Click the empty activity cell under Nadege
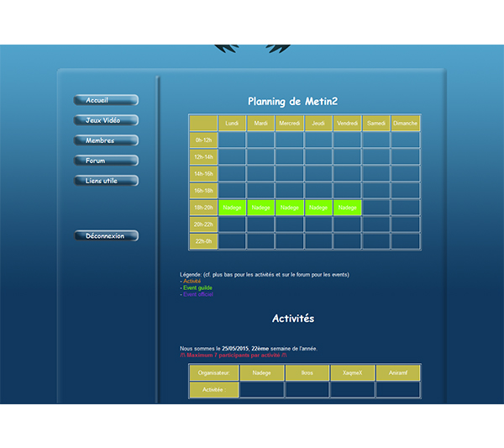 [262, 389]
